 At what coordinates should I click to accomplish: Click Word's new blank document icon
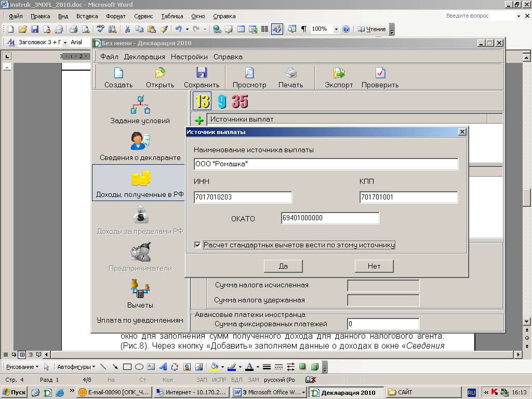coord(10,29)
